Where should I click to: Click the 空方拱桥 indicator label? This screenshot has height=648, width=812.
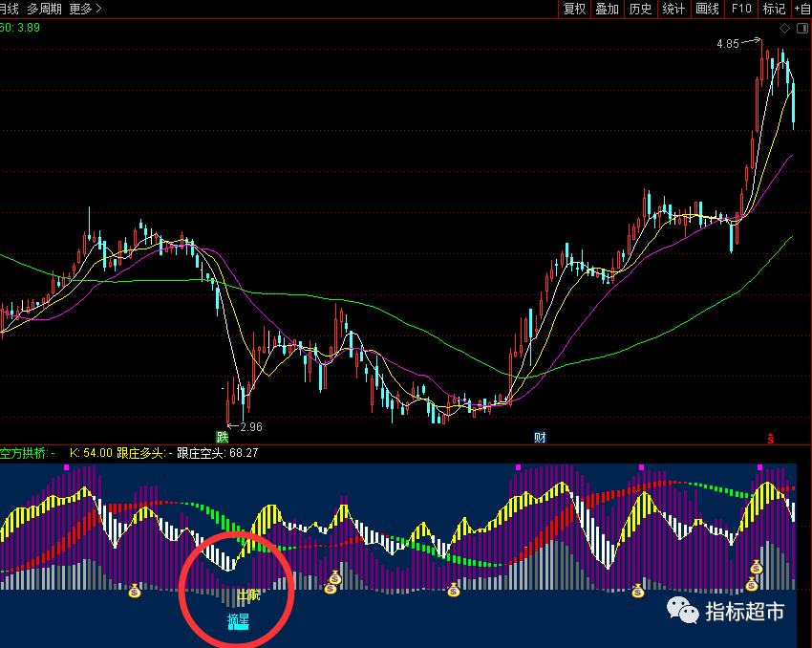(x=28, y=453)
